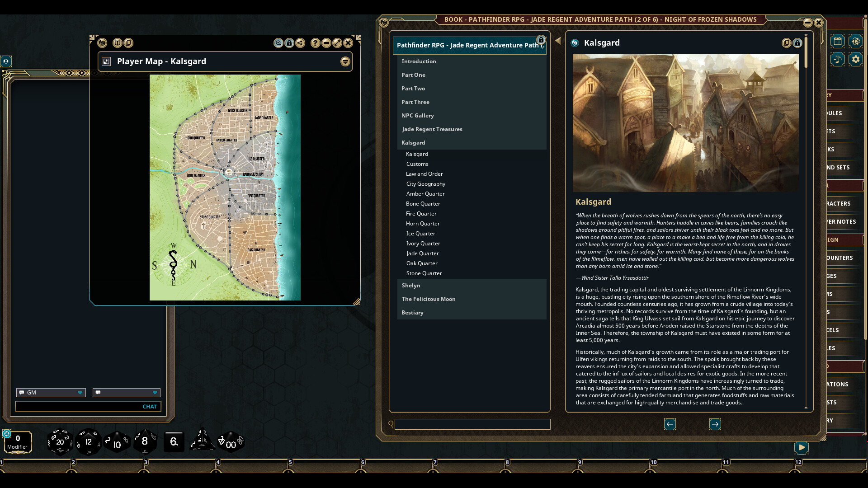Go to the next book page with the arrow

(x=715, y=424)
